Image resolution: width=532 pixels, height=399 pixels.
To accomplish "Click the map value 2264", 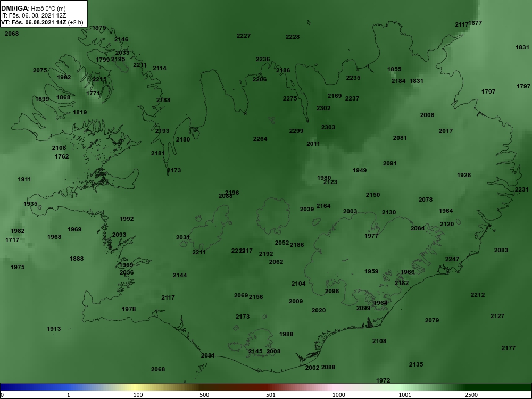I will coord(260,139).
